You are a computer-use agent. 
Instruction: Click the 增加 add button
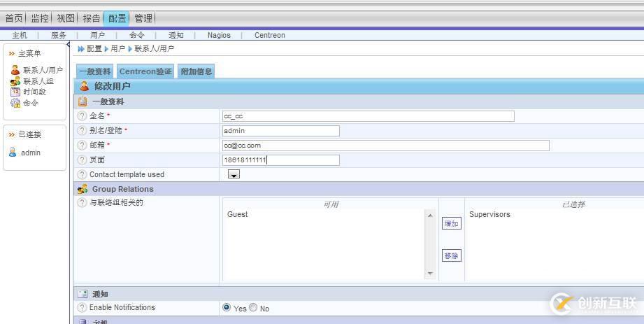pos(452,223)
